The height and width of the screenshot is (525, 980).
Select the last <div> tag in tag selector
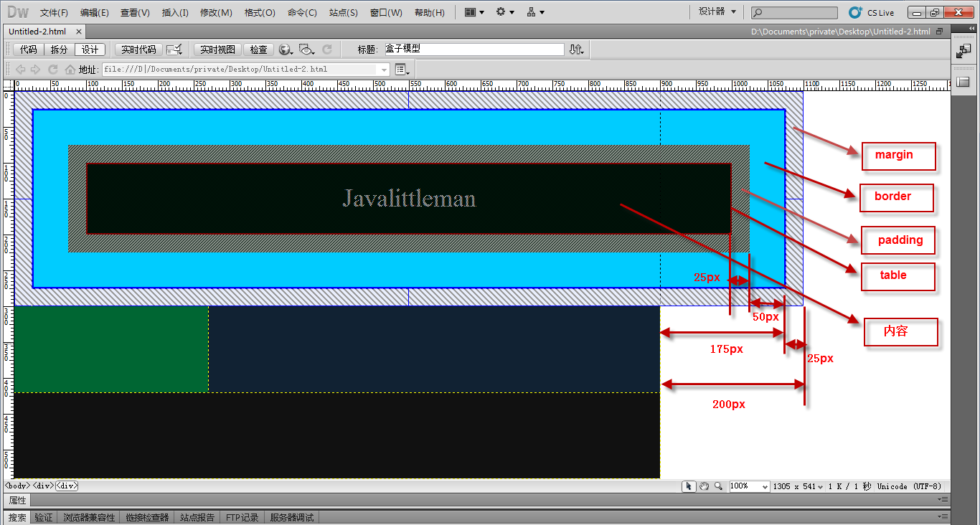67,486
